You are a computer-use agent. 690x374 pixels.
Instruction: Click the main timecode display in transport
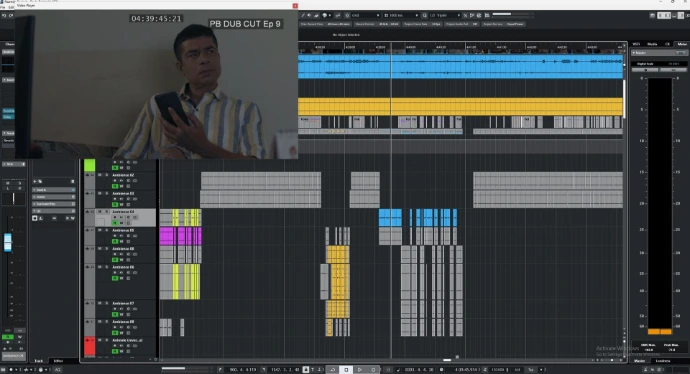[x=466, y=370]
